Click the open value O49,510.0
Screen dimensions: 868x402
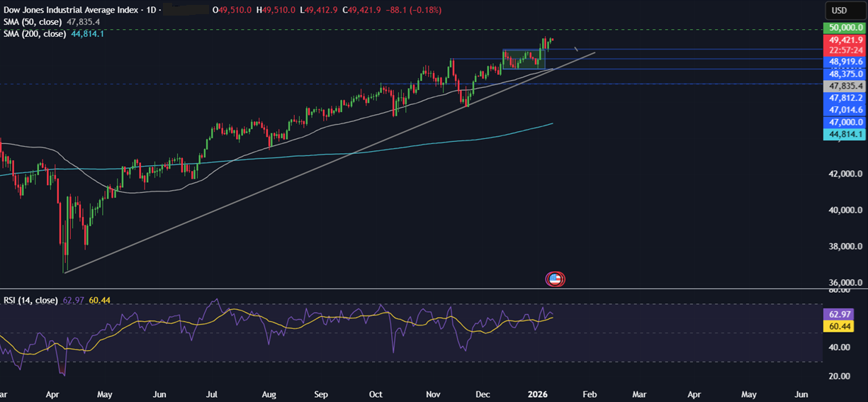point(232,11)
